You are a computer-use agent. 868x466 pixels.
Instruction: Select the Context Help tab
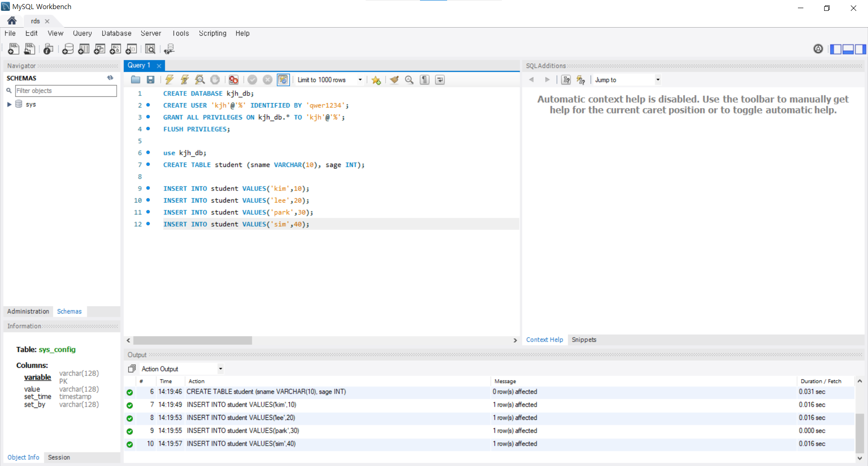[x=544, y=340]
